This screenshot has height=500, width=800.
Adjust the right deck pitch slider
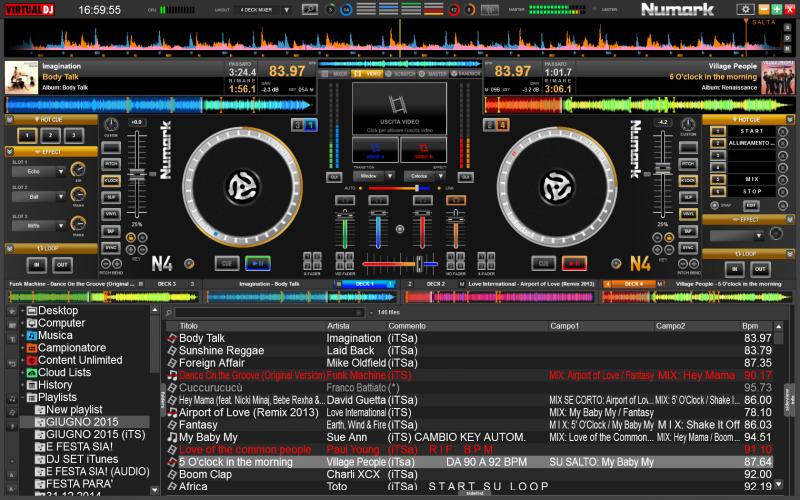[662, 167]
